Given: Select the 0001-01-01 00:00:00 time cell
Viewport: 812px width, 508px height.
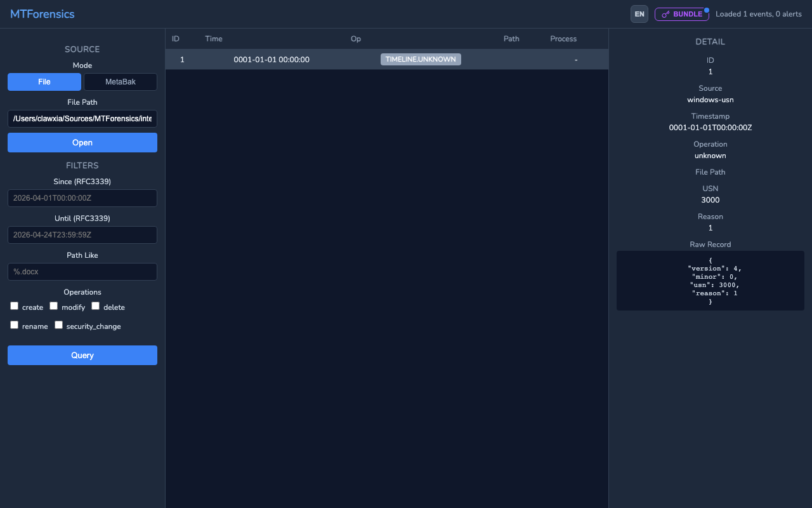Looking at the screenshot, I should [x=272, y=60].
